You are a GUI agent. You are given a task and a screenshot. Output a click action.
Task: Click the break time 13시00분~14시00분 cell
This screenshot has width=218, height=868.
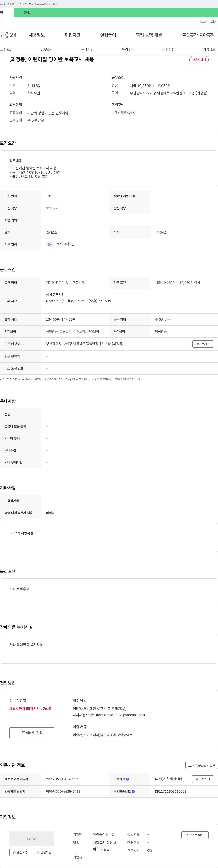click(x=60, y=319)
